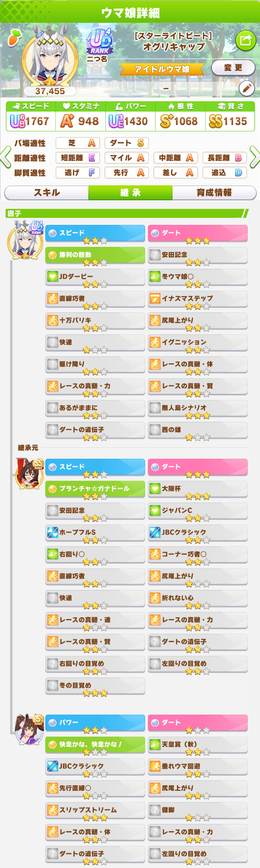Viewport: 260px width, 868px height.
Task: Open the スキル tab
Action: pos(47,192)
